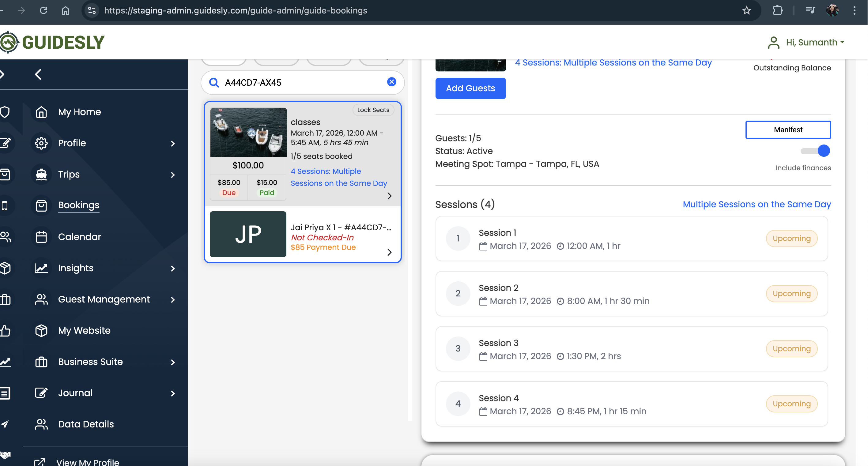Click the Journal edit icon
This screenshot has height=466, width=868.
pos(41,393)
